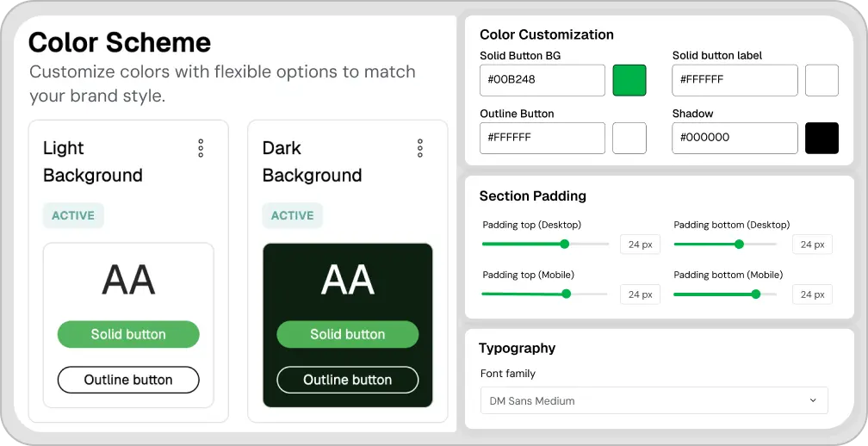The image size is (868, 446).
Task: Click Padding top (Desktop) slider handle
Action: pyautogui.click(x=565, y=244)
